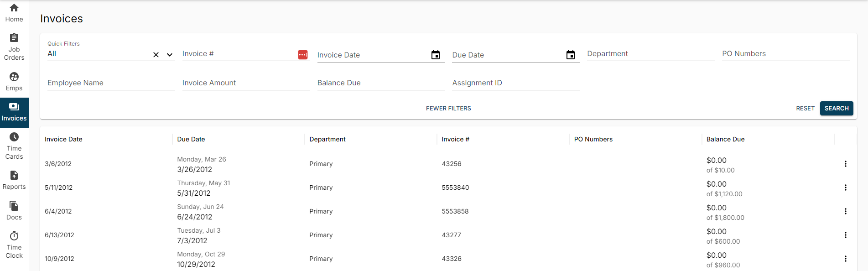Open the Time Clock page
868x271 pixels.
[x=14, y=245]
